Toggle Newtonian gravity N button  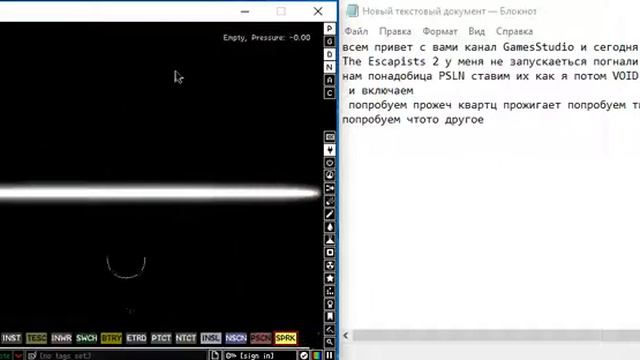pyautogui.click(x=330, y=67)
